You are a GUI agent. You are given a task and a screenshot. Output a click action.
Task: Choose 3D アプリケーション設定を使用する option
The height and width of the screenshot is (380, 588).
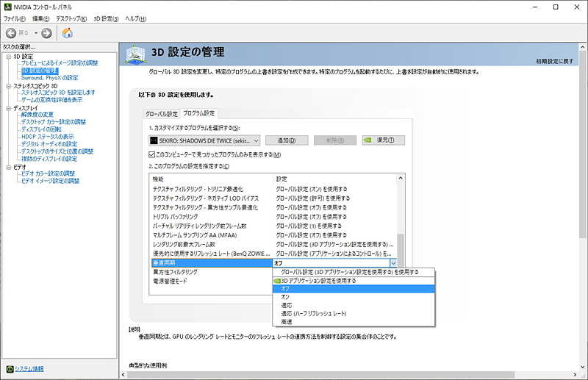pos(354,281)
